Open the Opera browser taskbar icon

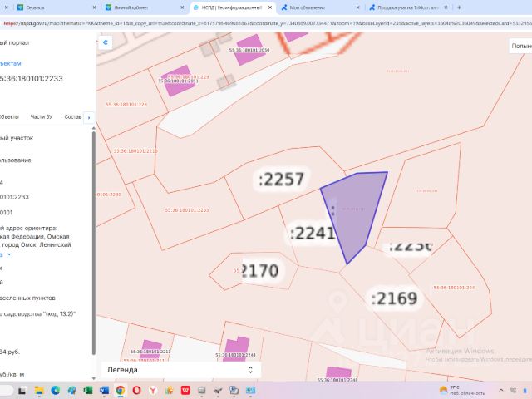136,390
